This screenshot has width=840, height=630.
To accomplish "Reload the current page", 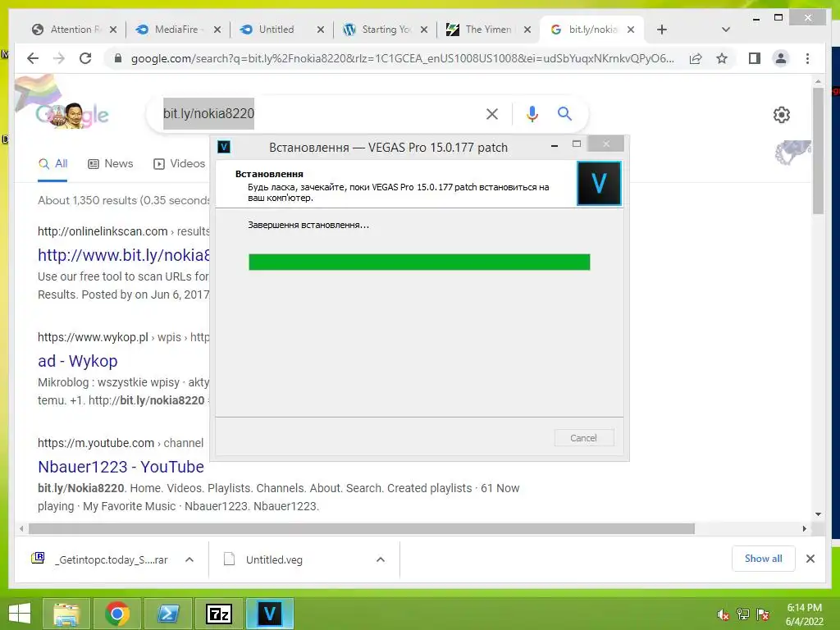I will coord(85,58).
